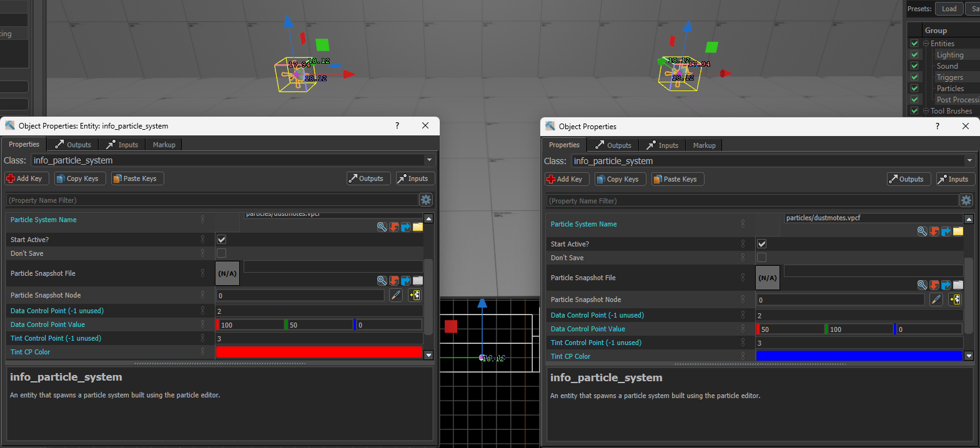Toggle Don't Save checkbox in right window
Screen dimensions: 980x448
pyautogui.click(x=761, y=258)
